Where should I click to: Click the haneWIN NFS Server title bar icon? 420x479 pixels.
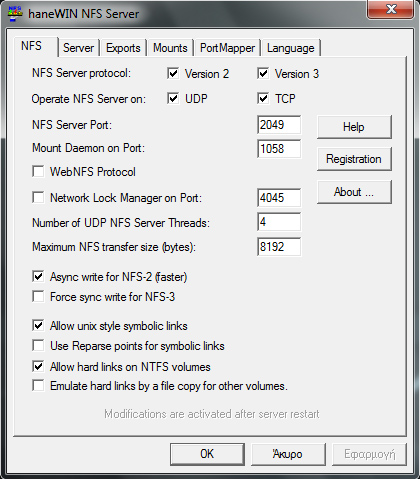pos(15,14)
